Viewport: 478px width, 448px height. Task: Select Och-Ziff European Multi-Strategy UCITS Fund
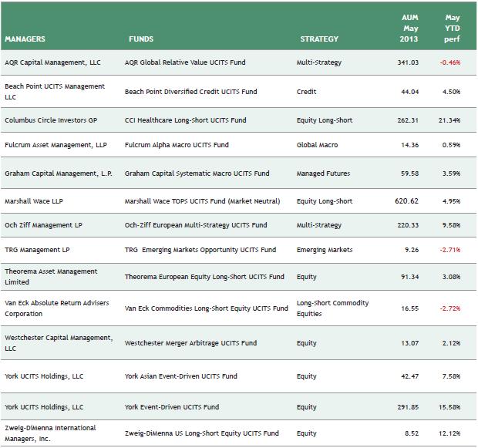pyautogui.click(x=196, y=225)
